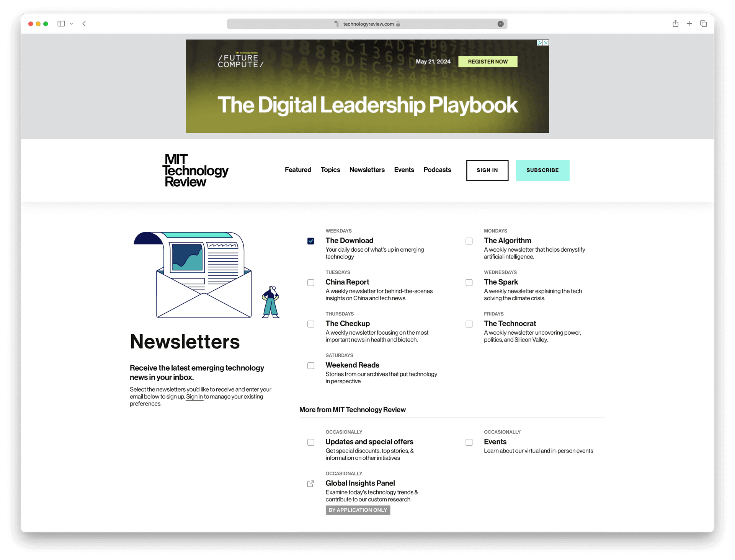
Task: Show tab overview icon
Action: (703, 24)
